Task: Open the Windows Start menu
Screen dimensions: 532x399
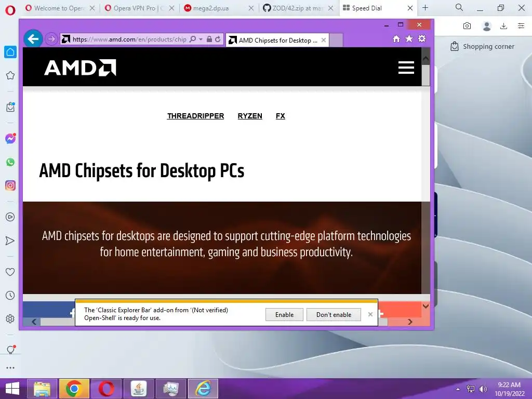Action: pos(12,389)
